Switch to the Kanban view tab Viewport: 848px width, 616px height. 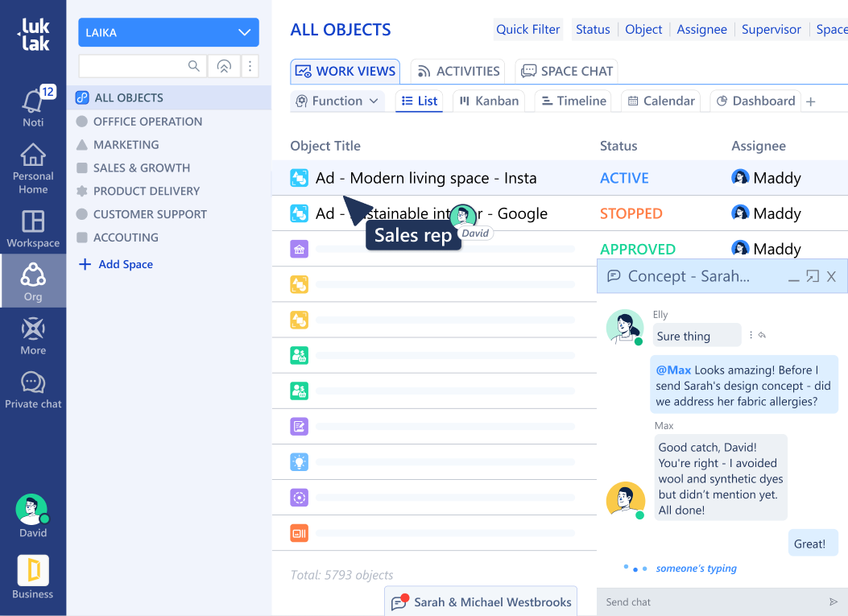pos(489,101)
